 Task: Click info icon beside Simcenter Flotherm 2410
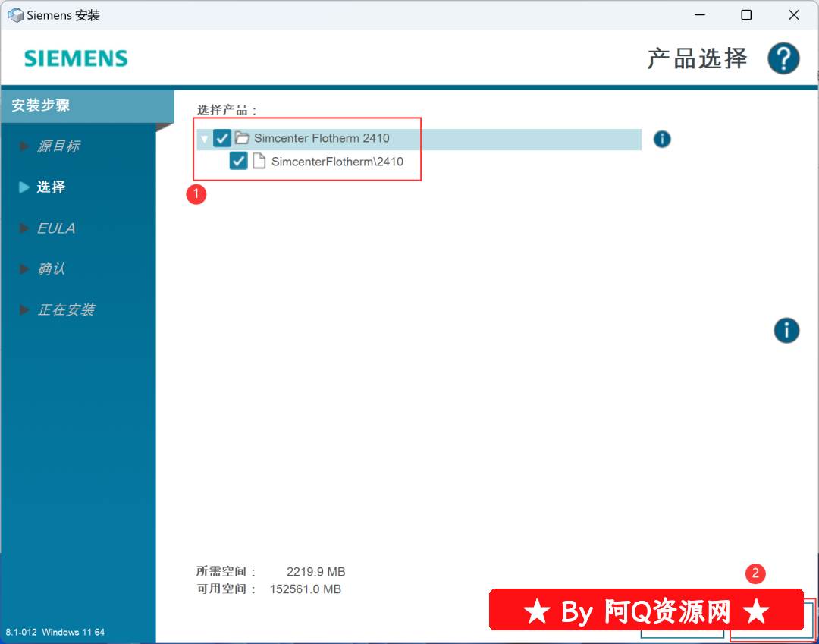click(662, 139)
